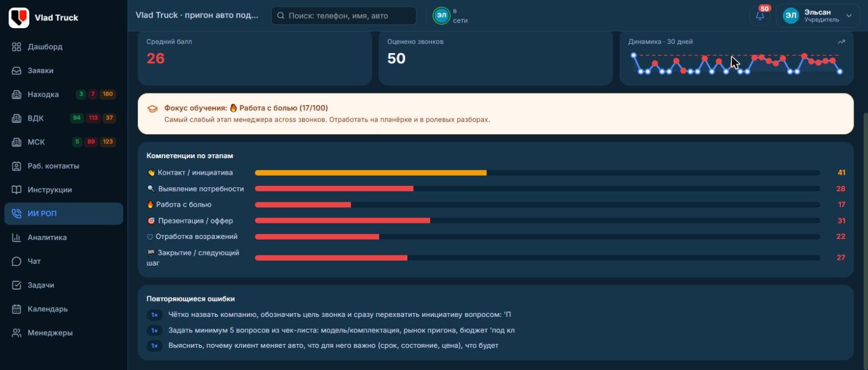
Task: Open the Дашборд menu item
Action: point(64,47)
